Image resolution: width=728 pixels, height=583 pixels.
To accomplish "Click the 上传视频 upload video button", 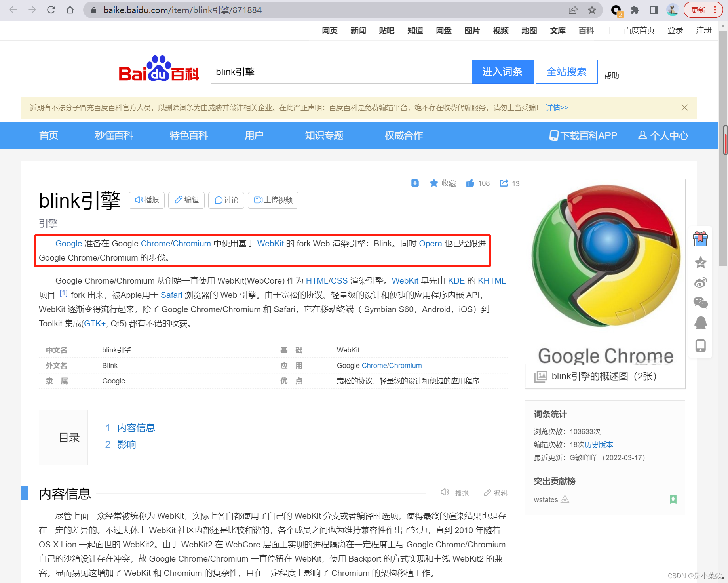I will click(x=273, y=200).
